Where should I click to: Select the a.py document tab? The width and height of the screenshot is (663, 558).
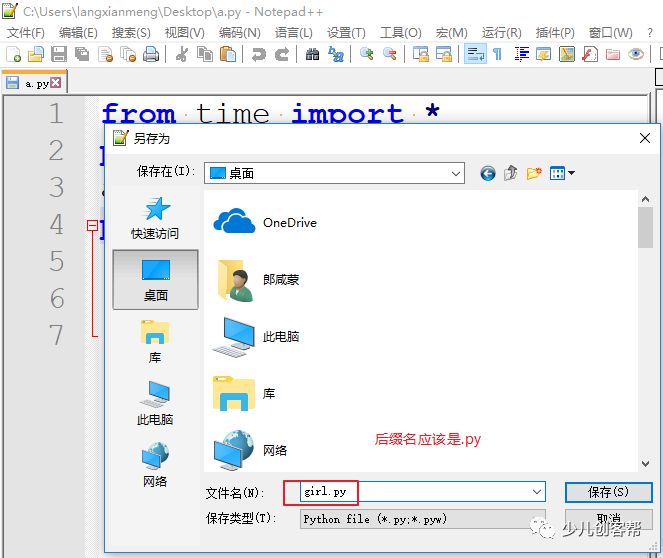pos(33,83)
